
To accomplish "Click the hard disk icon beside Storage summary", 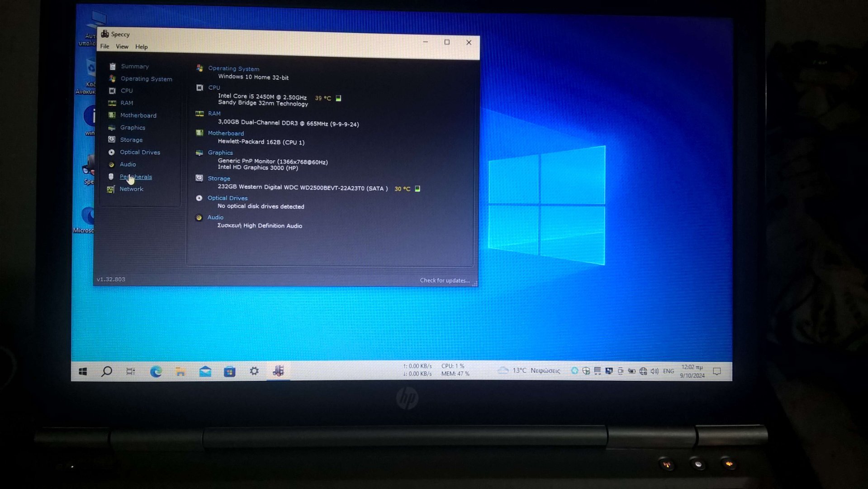I will (199, 178).
